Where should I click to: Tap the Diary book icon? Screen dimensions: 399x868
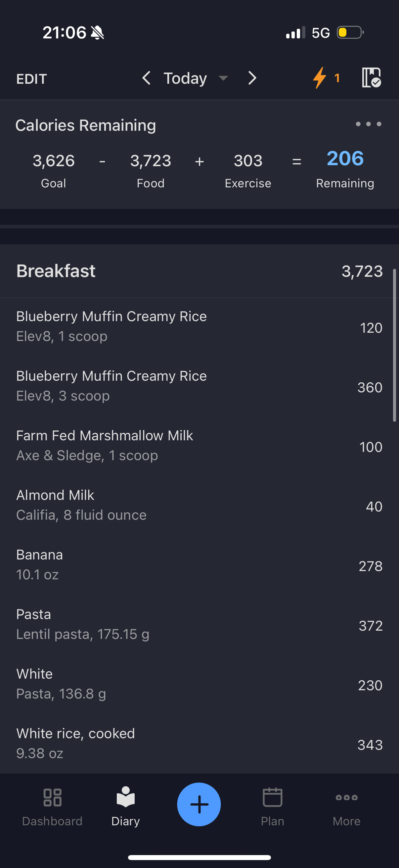click(126, 796)
